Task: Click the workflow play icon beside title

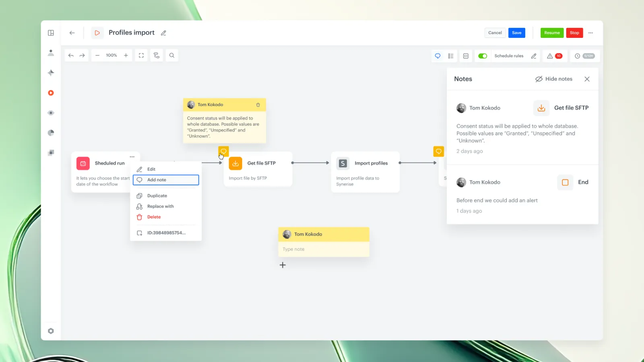Action: tap(97, 33)
